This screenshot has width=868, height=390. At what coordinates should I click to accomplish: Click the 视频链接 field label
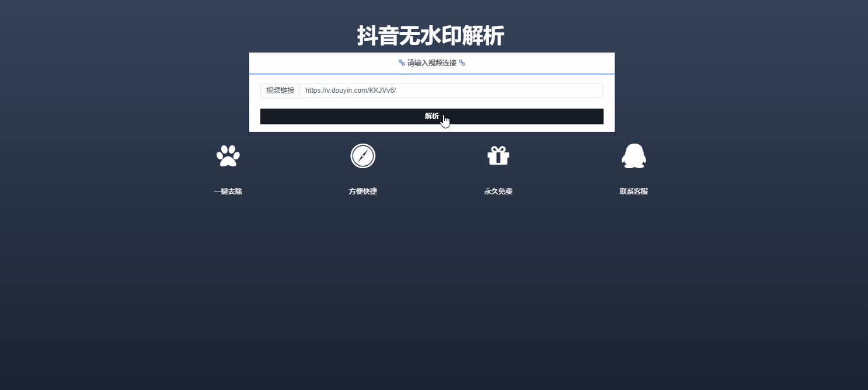280,90
